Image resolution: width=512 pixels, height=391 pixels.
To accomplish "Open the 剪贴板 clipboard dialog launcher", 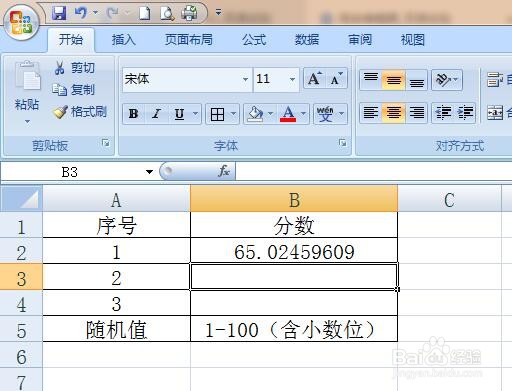I will point(106,143).
